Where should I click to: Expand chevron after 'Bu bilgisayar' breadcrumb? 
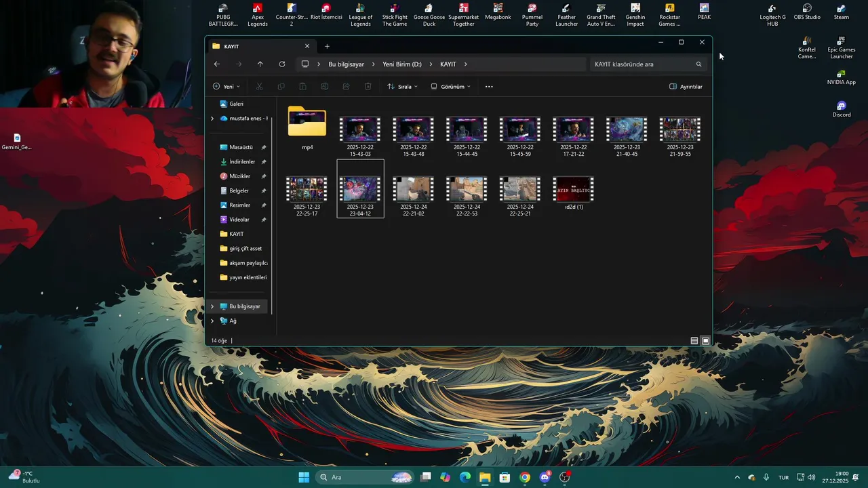(373, 64)
